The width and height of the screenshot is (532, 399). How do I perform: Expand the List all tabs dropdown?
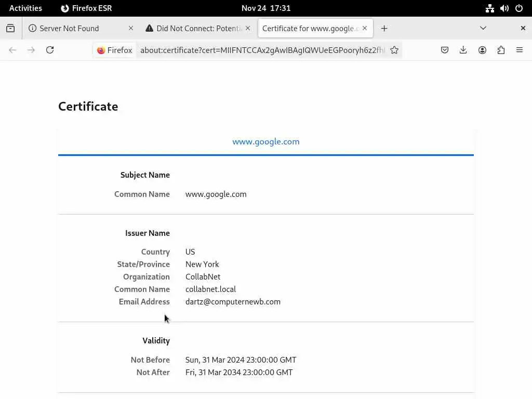[x=483, y=28]
